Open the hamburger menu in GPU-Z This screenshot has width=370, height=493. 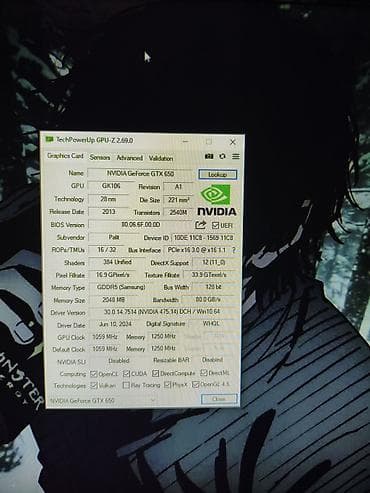pyautogui.click(x=236, y=156)
